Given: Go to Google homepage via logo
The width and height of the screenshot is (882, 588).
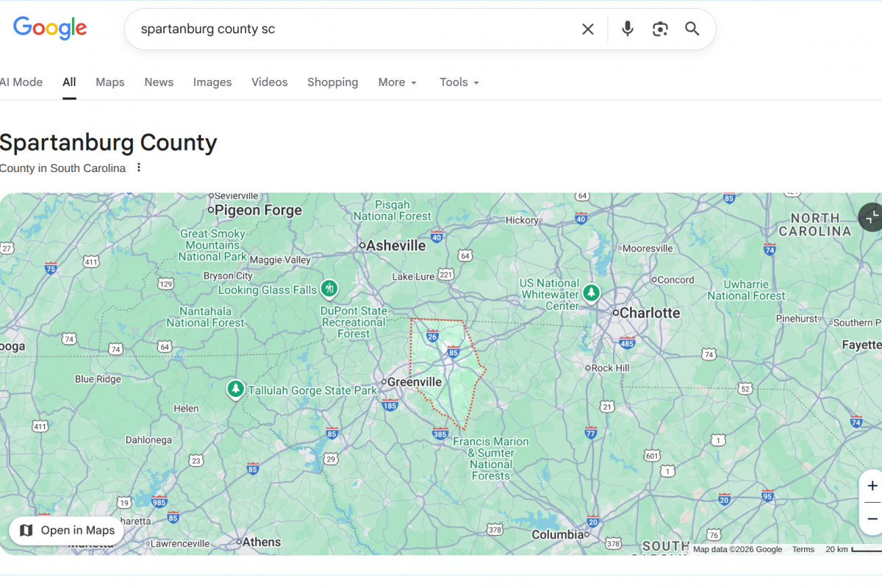Looking at the screenshot, I should point(50,29).
